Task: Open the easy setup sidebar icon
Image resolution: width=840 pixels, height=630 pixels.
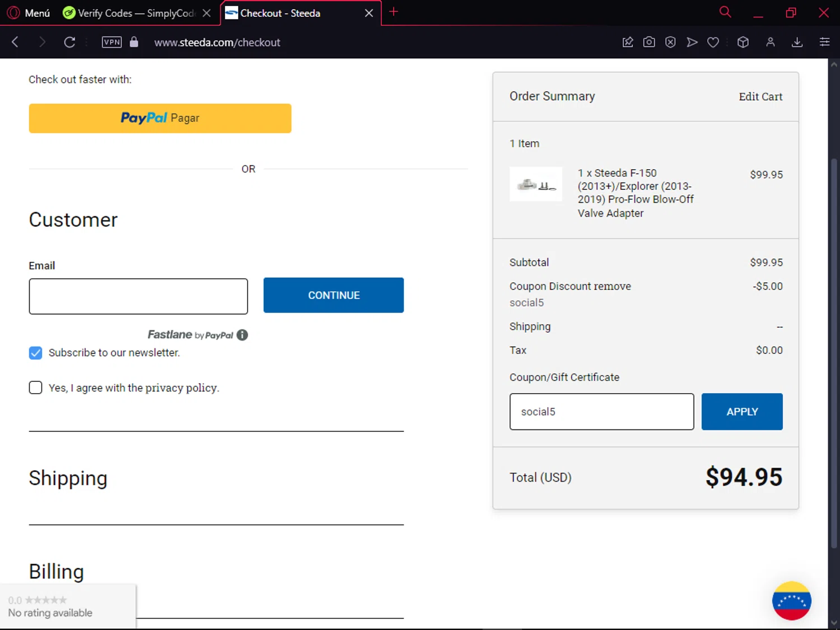Action: [x=824, y=42]
